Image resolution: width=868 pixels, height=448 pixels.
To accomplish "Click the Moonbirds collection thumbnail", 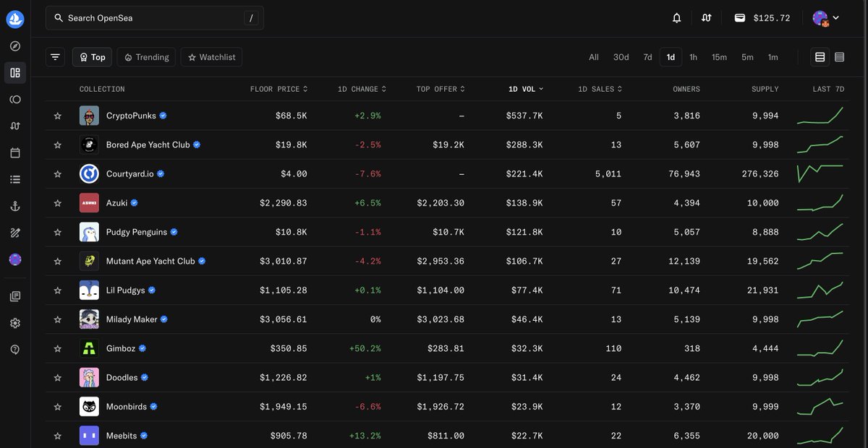I will [89, 407].
